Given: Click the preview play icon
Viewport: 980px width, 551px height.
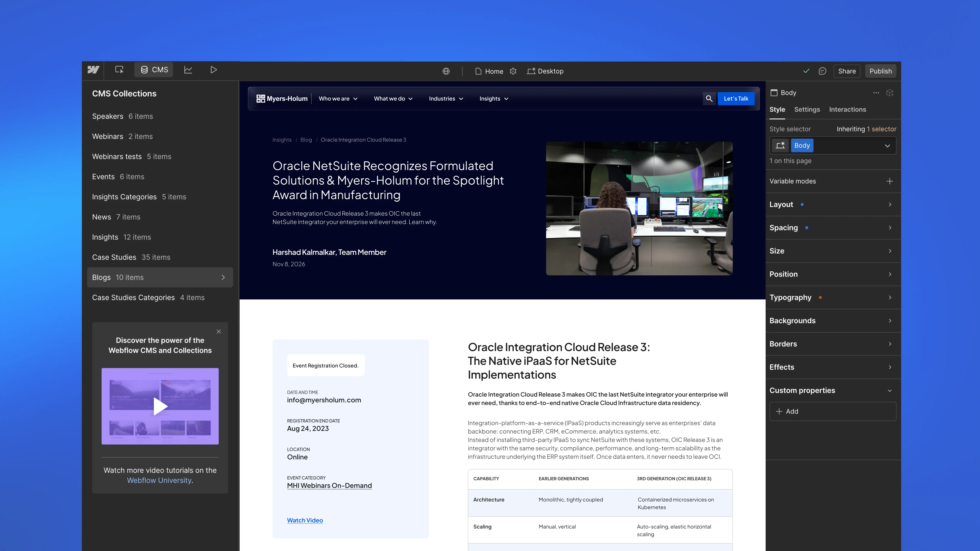Looking at the screenshot, I should (213, 70).
